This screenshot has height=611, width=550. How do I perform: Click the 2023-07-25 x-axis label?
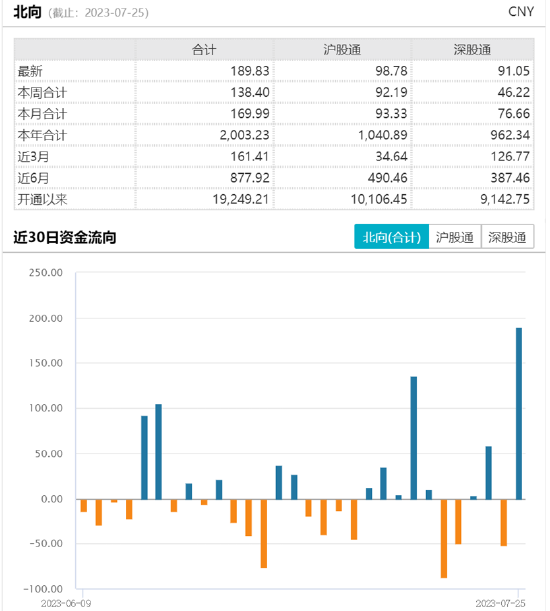click(x=500, y=603)
